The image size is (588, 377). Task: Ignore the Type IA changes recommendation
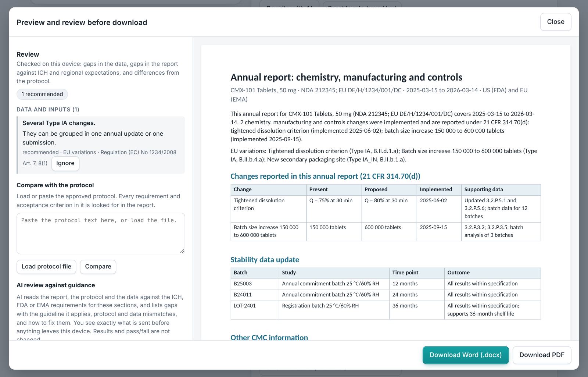[x=65, y=163]
